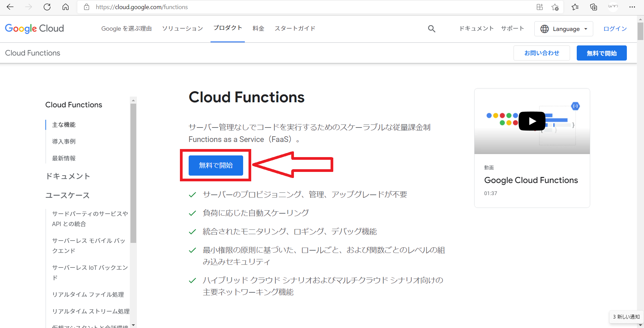Select the search magnifier icon
The image size is (644, 328).
[431, 29]
